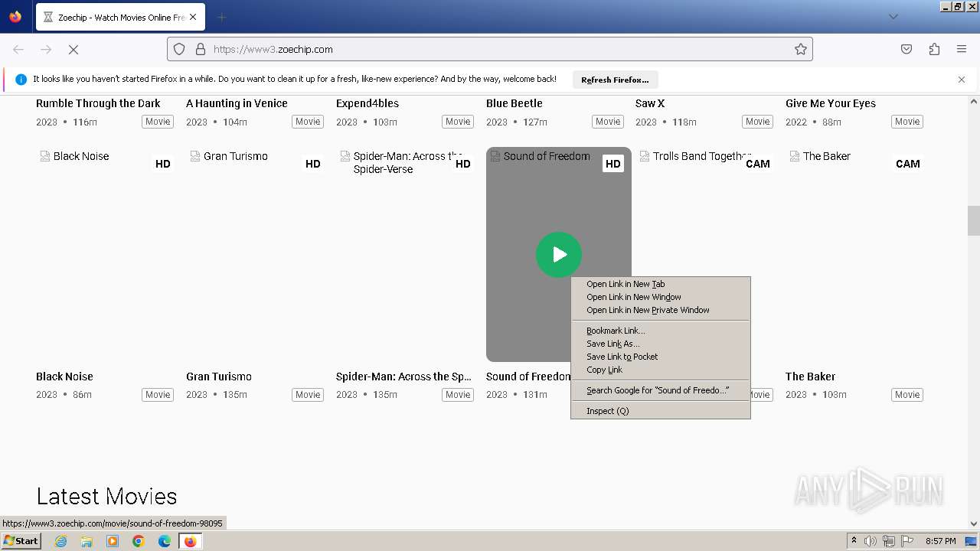Open File Explorer from taskbar
Viewport: 980px width, 551px height.
[x=87, y=541]
